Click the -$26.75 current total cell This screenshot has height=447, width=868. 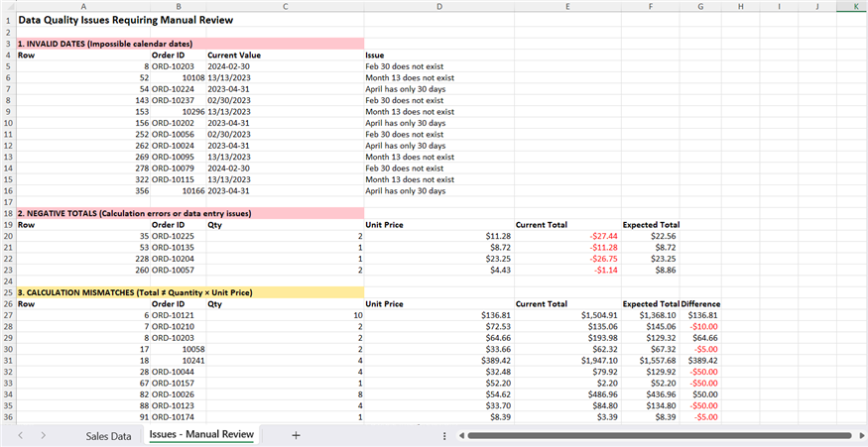(x=603, y=259)
